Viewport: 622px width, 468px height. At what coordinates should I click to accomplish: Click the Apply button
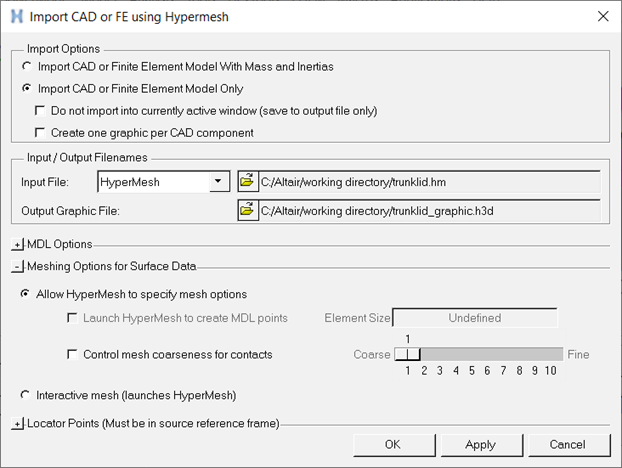tap(480, 444)
